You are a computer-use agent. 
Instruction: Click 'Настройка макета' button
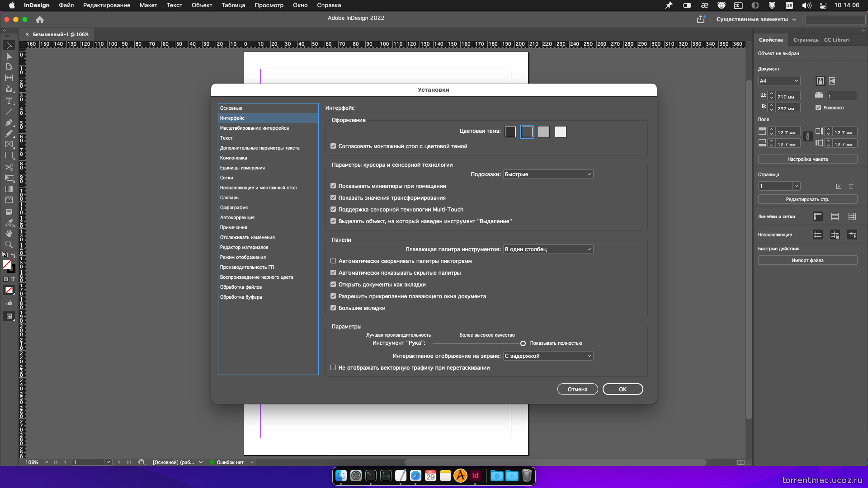pos(807,159)
